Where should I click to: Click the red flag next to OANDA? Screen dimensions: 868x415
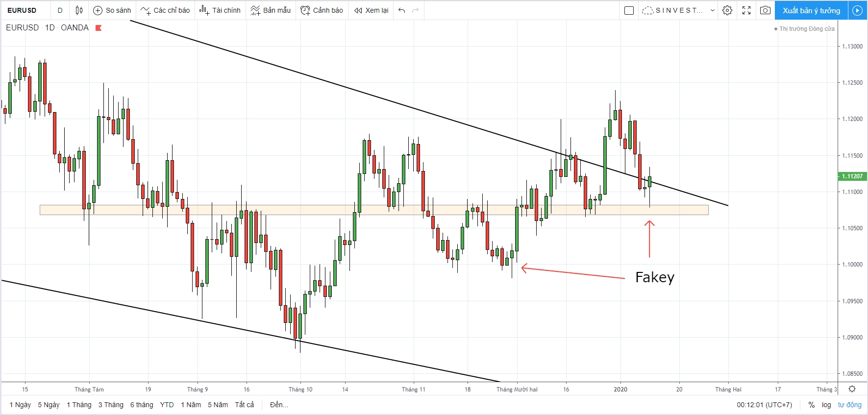click(x=98, y=28)
